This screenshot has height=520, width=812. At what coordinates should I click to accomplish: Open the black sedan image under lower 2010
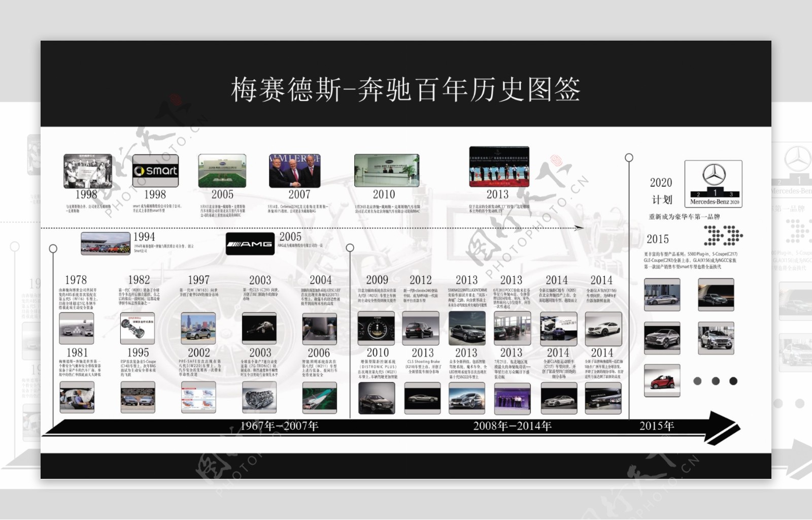[x=377, y=398]
